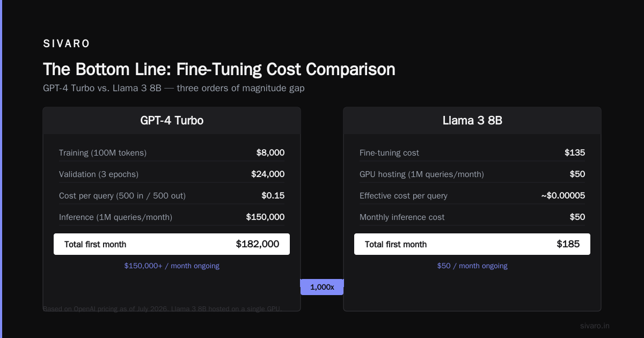The width and height of the screenshot is (644, 338).
Task: Click the $185 total first month row
Action: [x=472, y=244]
